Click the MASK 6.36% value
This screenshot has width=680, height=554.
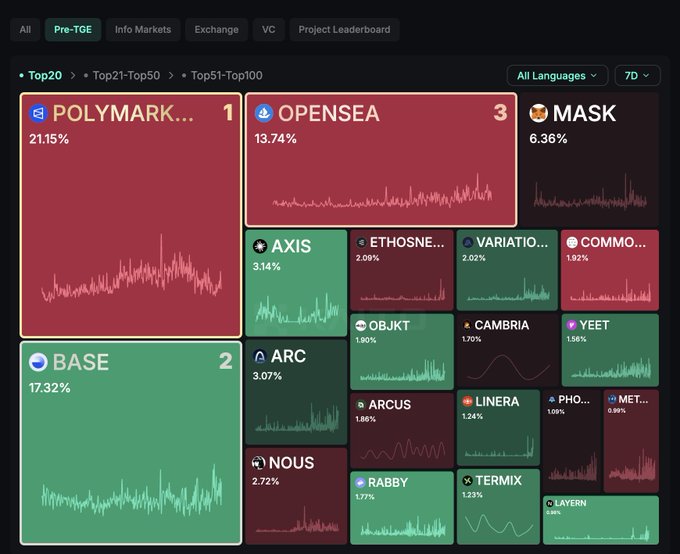[x=548, y=139]
